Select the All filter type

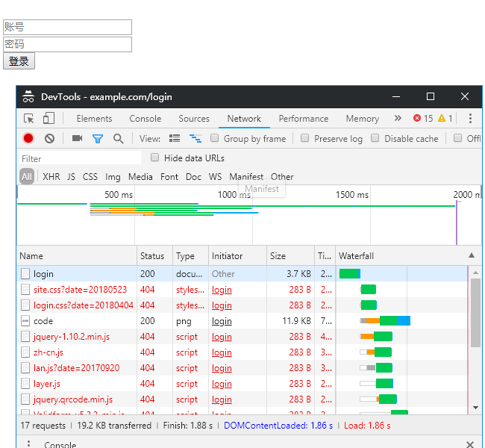click(27, 176)
